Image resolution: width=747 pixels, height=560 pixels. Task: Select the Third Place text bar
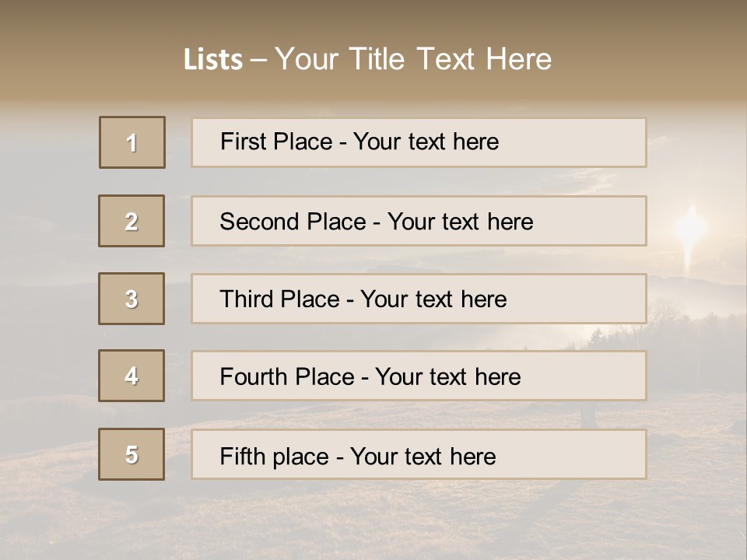(419, 299)
